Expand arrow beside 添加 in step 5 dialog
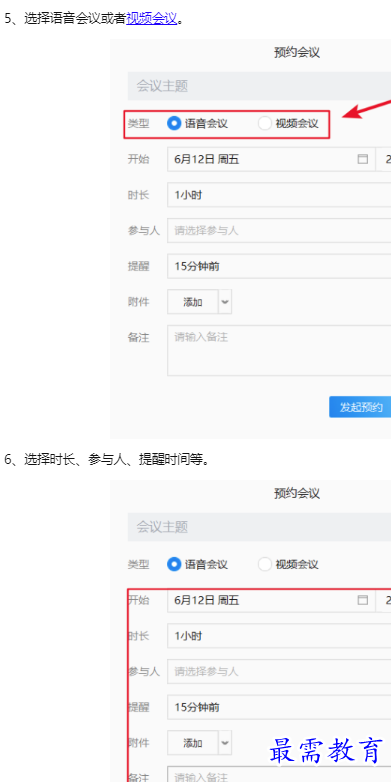The height and width of the screenshot is (782, 391). tap(225, 302)
